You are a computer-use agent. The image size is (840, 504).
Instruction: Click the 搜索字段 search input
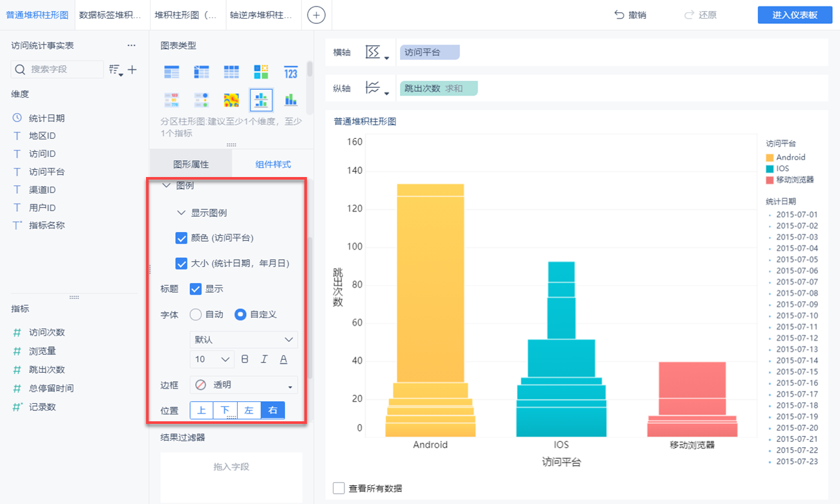[x=58, y=69]
